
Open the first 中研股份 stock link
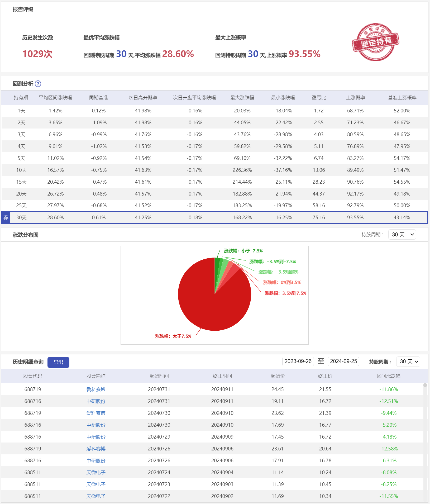pyautogui.click(x=96, y=401)
